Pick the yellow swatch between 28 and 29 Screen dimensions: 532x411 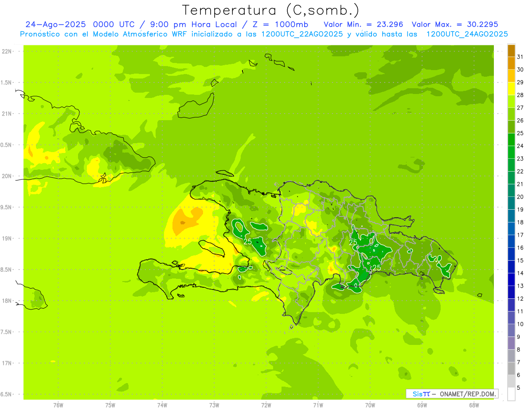point(511,89)
